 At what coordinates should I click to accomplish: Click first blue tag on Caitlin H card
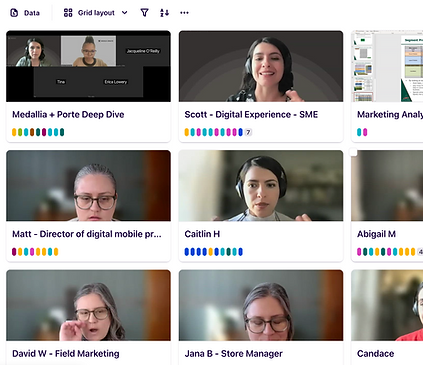click(187, 252)
